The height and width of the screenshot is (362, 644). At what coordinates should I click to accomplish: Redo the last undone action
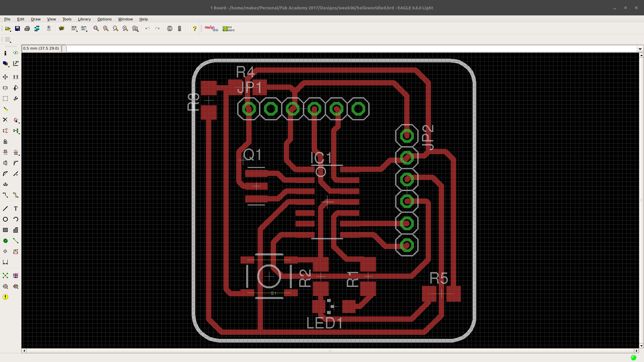(157, 29)
